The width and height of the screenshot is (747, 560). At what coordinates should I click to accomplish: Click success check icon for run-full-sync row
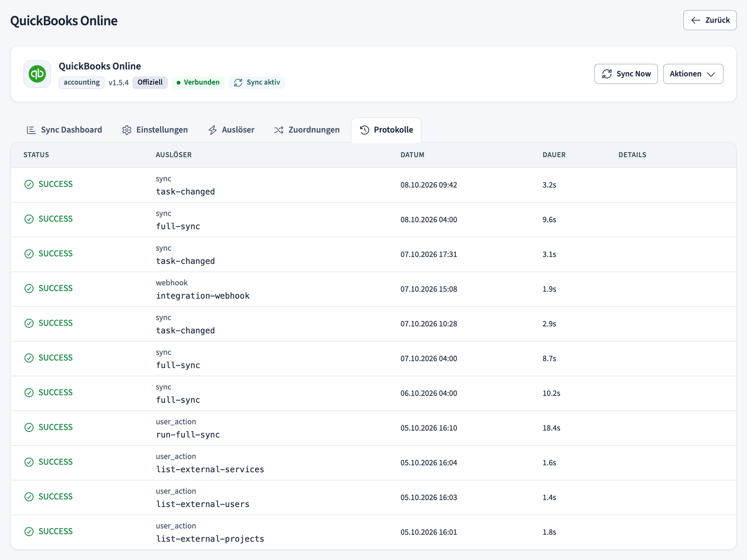(x=29, y=427)
